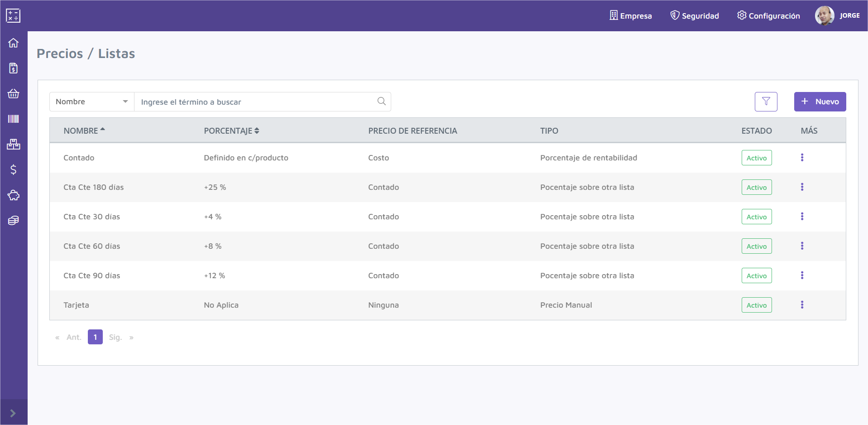Sort the table by NOMBRE column
This screenshot has width=868, height=425.
pos(84,130)
